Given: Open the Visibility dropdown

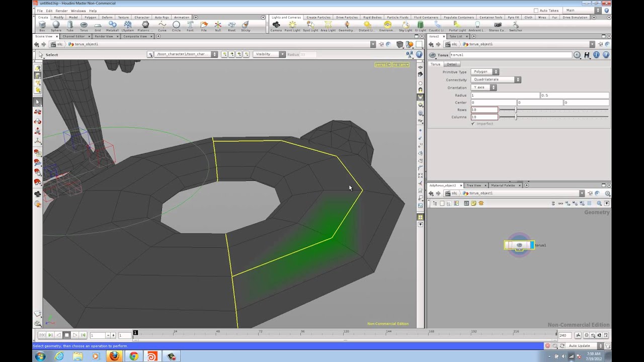Looking at the screenshot, I should coord(270,54).
